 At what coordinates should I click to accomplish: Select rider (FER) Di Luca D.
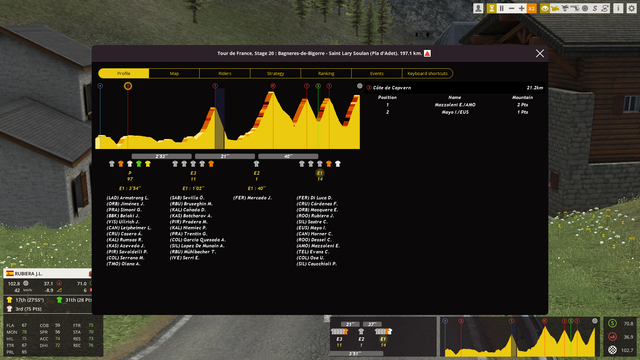coord(314,198)
